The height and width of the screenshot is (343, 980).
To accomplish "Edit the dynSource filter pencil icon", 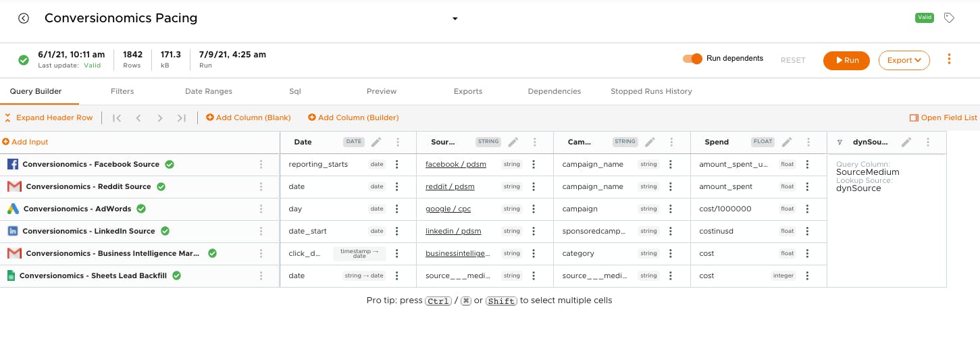I will tap(906, 142).
